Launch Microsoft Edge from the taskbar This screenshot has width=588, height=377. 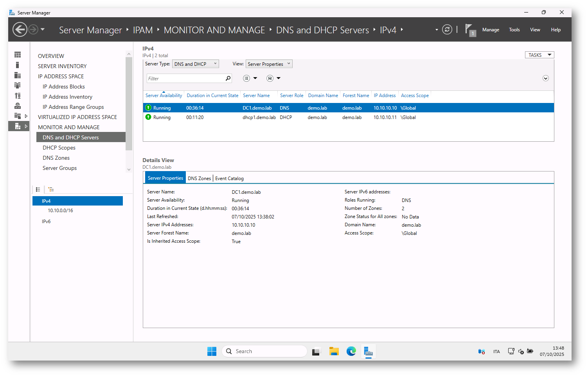351,352
